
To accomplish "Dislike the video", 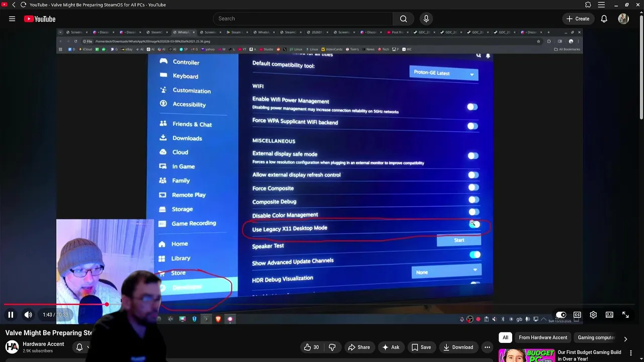I will 332,347.
